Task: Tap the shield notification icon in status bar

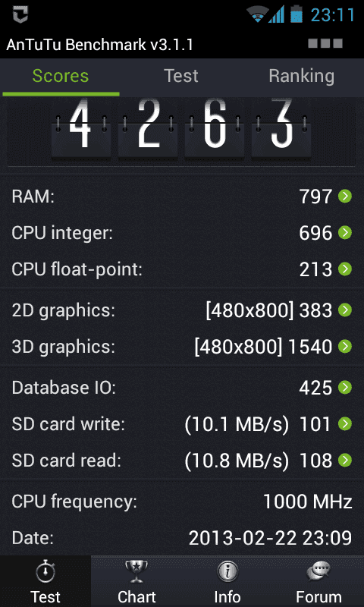Action: 20,14
